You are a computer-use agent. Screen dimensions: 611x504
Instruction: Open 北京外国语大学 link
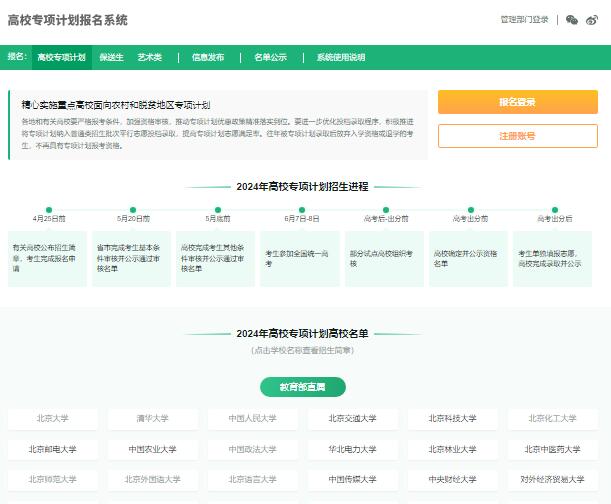tap(152, 479)
